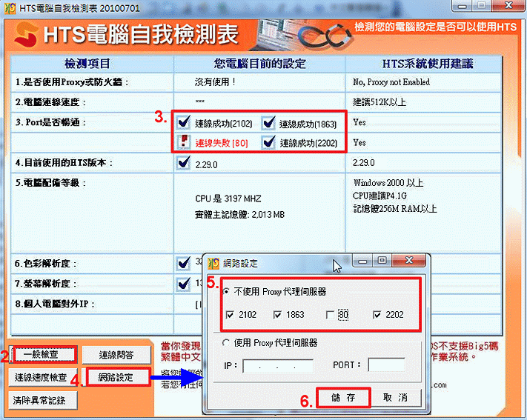This screenshot has width=527, height=420.
Task: Save settings with the 儲存 button
Action: click(343, 398)
